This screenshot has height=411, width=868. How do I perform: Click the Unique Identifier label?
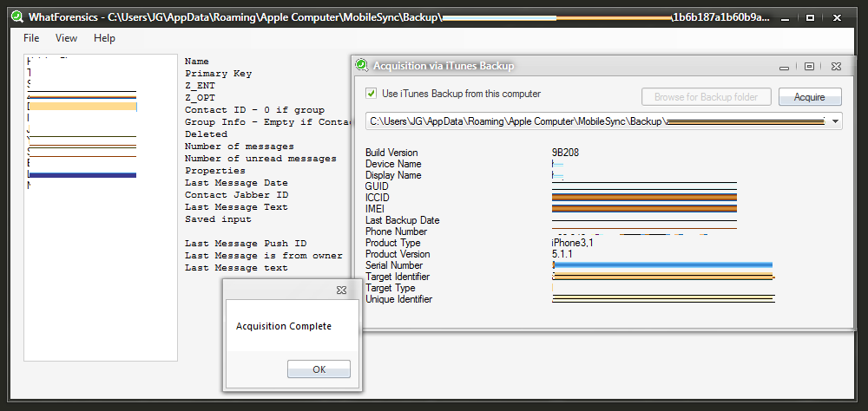[x=398, y=299]
